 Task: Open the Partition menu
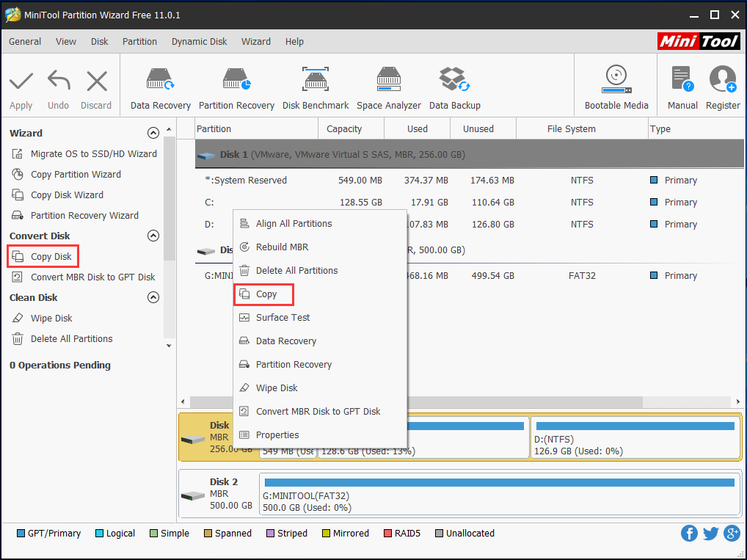pos(139,41)
